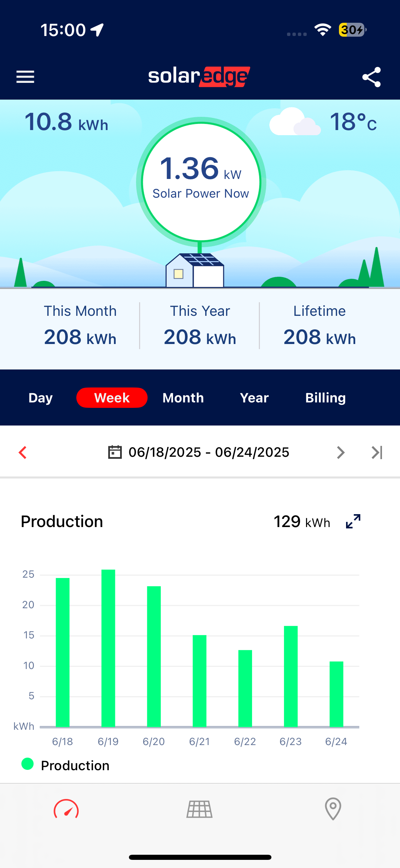The height and width of the screenshot is (868, 400).
Task: Open the dashboard gauge tab
Action: click(x=66, y=810)
